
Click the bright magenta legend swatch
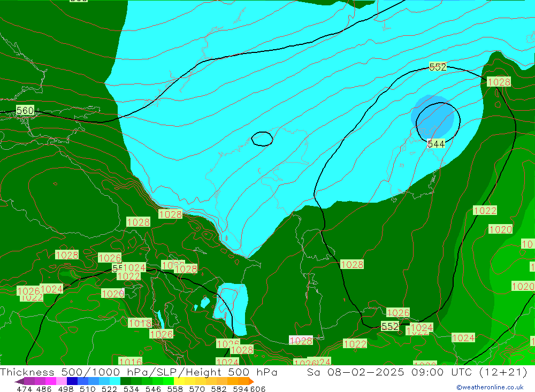(51, 381)
